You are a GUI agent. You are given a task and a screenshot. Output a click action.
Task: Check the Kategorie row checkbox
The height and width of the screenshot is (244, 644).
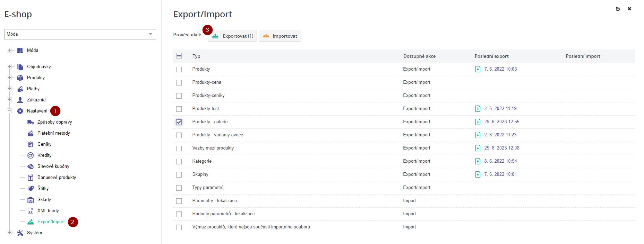(179, 161)
